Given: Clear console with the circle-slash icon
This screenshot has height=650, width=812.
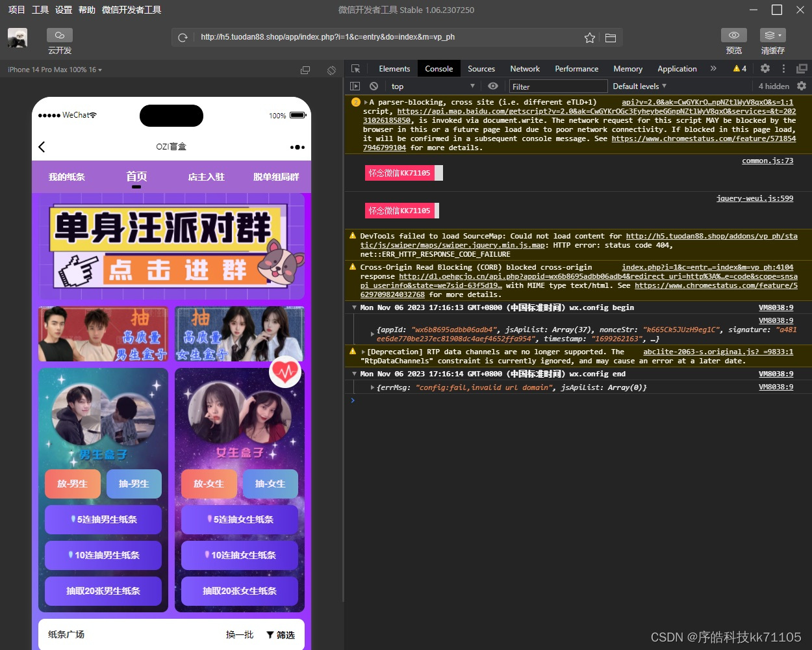Looking at the screenshot, I should point(374,86).
